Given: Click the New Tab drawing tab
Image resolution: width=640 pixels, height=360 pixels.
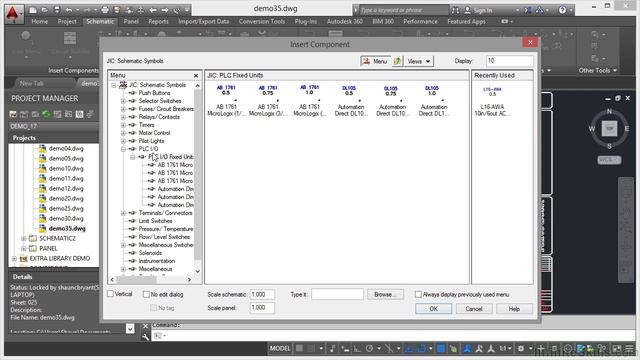Looking at the screenshot, I should tap(32, 83).
